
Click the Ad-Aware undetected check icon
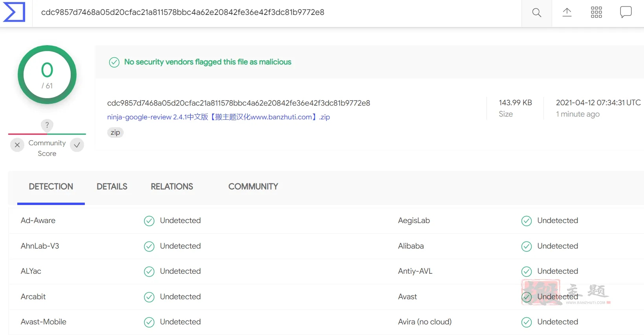(x=149, y=221)
